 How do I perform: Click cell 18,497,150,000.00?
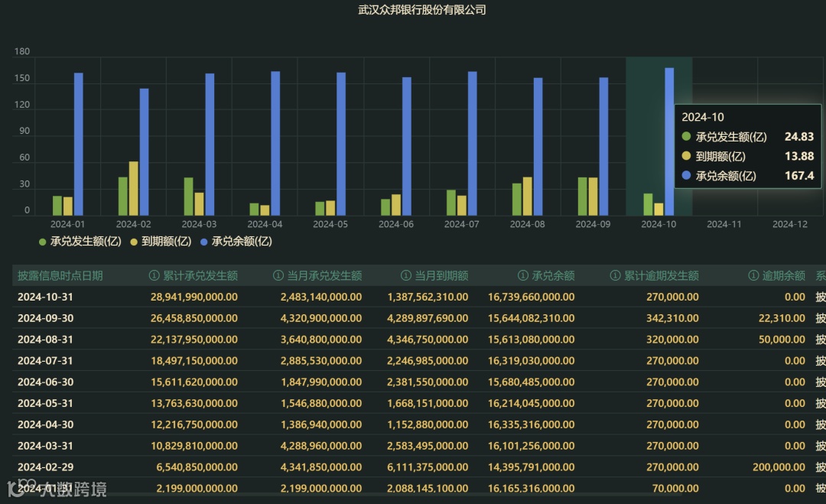tap(193, 361)
